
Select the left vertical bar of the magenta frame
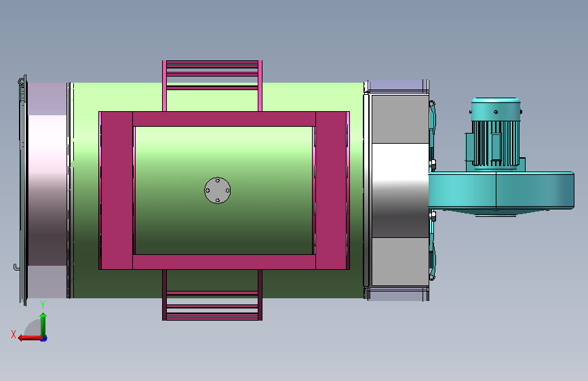tap(117, 190)
